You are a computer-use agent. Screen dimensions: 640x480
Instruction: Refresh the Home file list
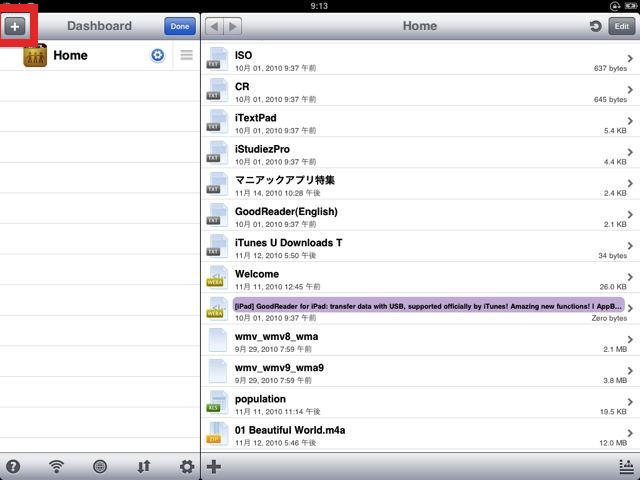pyautogui.click(x=596, y=27)
